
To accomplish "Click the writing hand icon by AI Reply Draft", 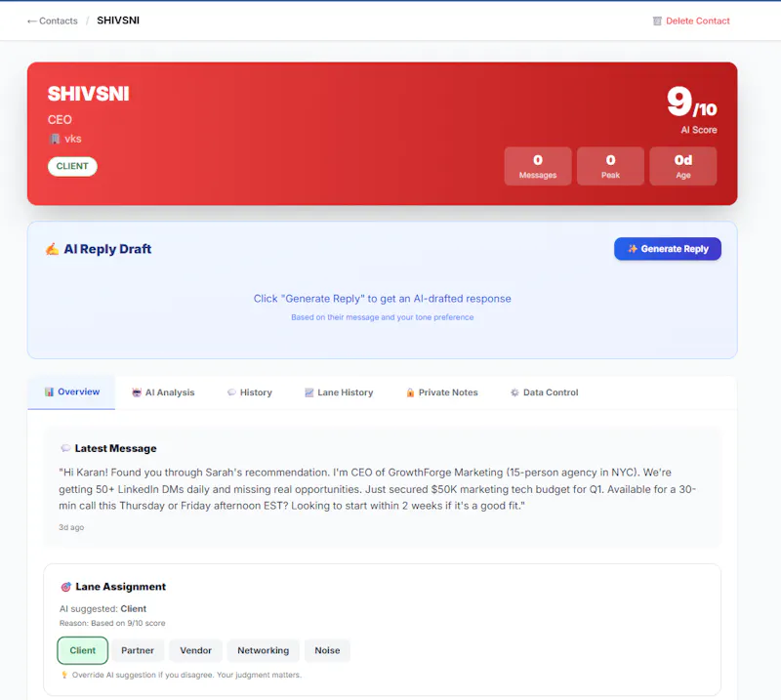I will (x=53, y=249).
